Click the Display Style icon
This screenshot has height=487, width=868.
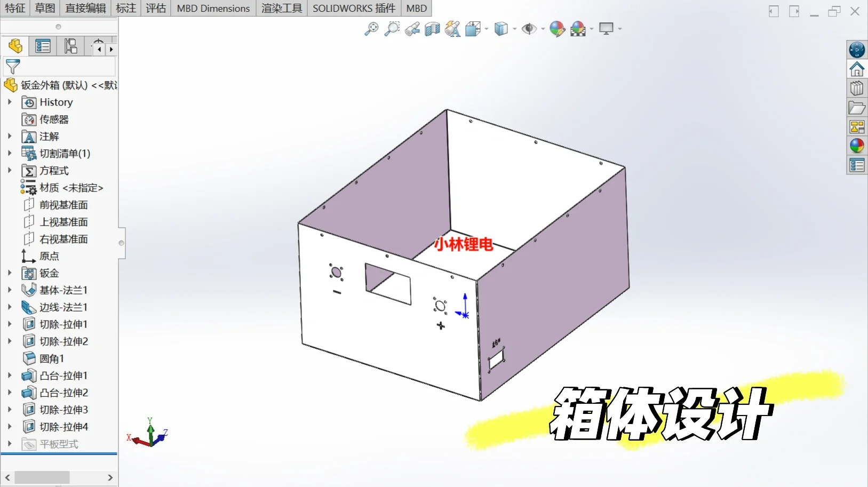[x=501, y=29]
